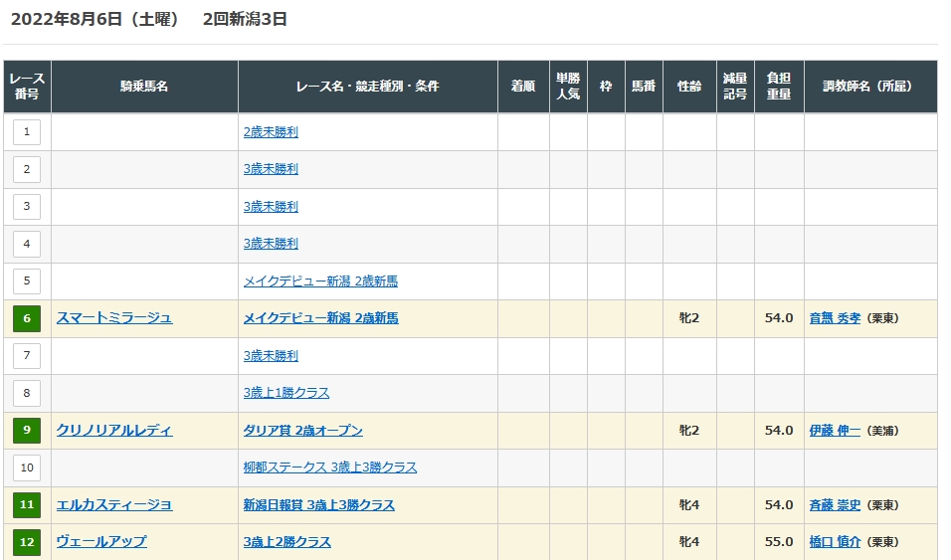View horse エルカスティージョ details
The width and height of the screenshot is (951, 560).
point(114,505)
